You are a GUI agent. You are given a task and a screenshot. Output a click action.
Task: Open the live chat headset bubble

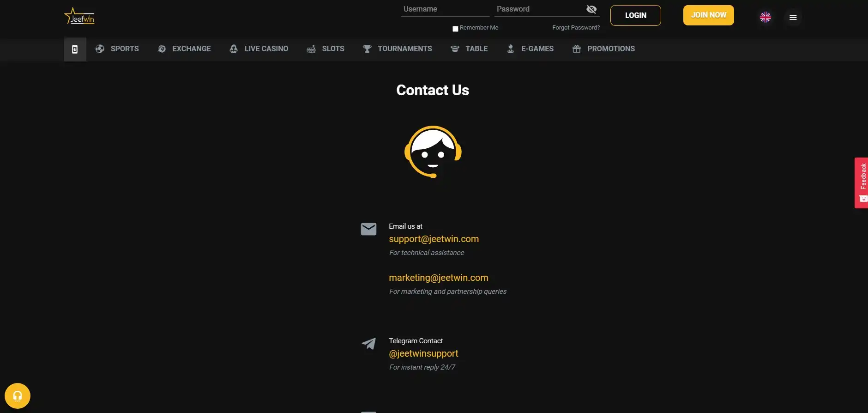pos(18,396)
